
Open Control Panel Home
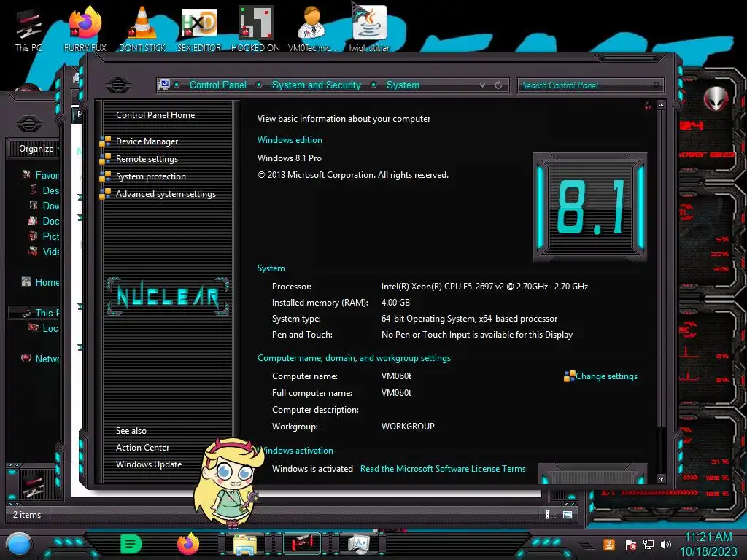(x=155, y=115)
